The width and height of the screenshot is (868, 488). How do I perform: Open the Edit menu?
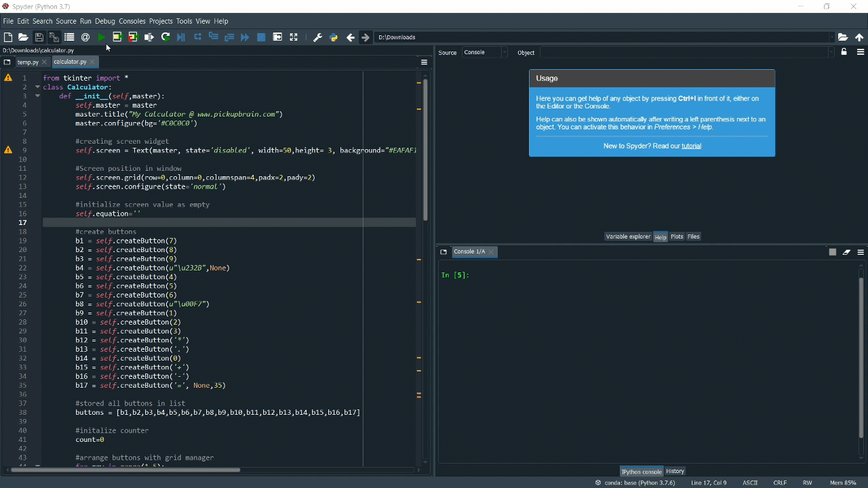23,21
